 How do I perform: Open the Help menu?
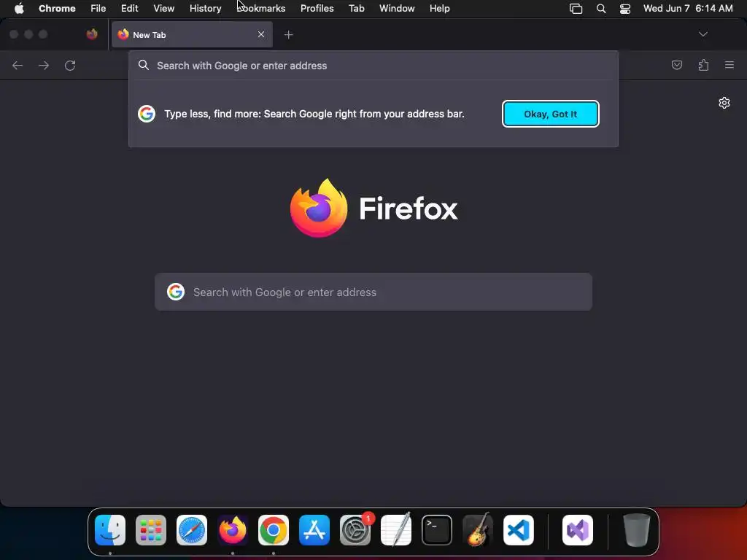pos(439,9)
